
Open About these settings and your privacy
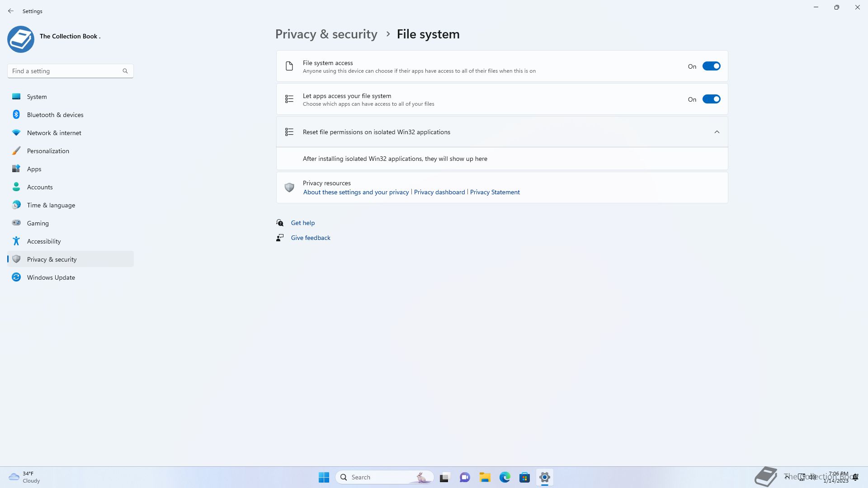[356, 192]
